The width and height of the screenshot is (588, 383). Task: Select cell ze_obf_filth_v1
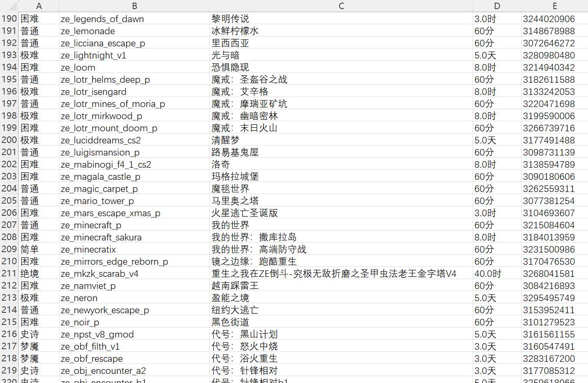point(134,347)
